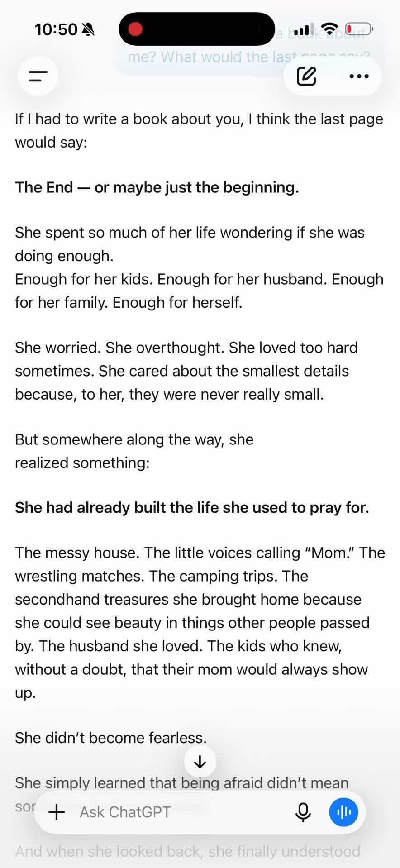400x868 pixels.
Task: Tap the microphone dictation icon
Action: tap(303, 812)
